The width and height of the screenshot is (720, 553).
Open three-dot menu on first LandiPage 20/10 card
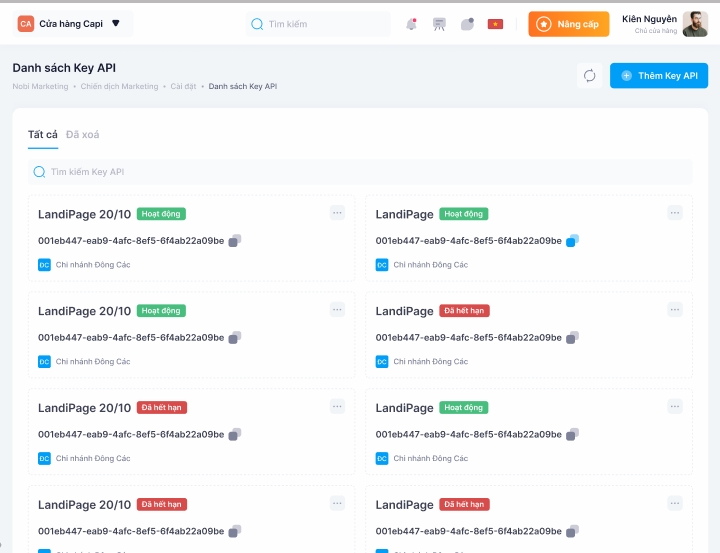pos(337,213)
